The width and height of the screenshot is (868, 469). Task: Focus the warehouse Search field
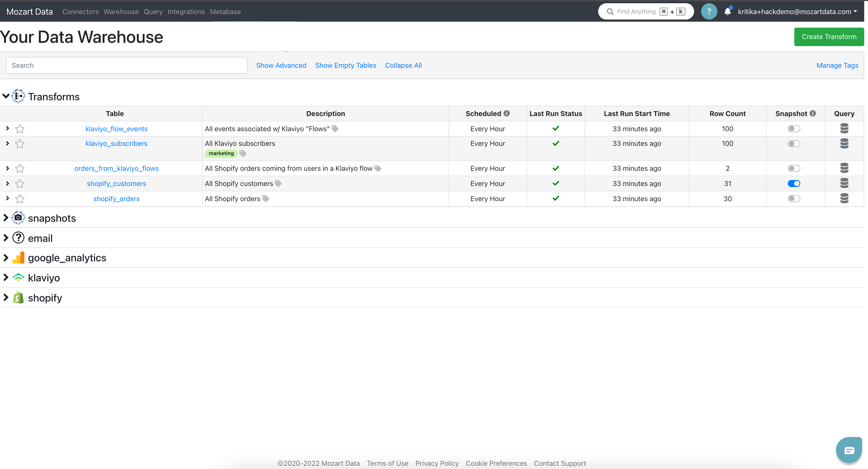click(127, 65)
